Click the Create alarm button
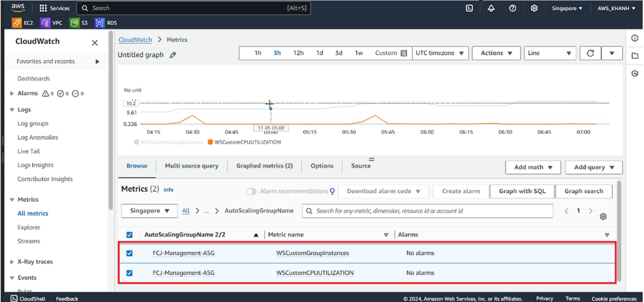Screen dimensions: 644x302 [x=461, y=191]
